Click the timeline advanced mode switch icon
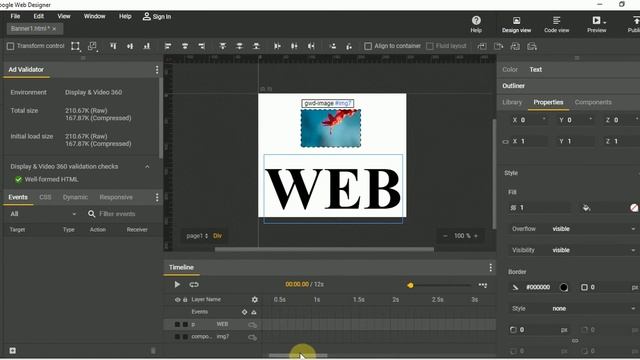 point(483,285)
